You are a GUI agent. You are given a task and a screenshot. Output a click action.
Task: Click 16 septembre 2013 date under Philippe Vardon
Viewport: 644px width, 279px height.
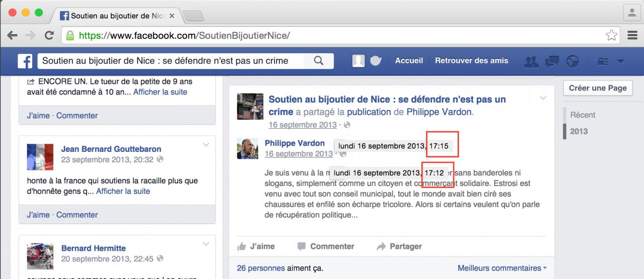[299, 154]
